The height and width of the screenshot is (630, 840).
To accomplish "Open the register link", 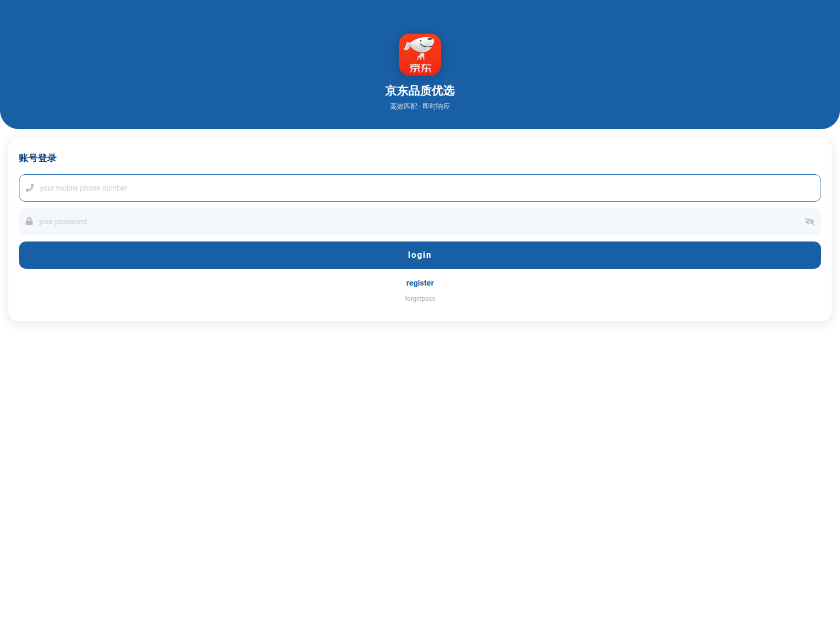I will pos(420,283).
